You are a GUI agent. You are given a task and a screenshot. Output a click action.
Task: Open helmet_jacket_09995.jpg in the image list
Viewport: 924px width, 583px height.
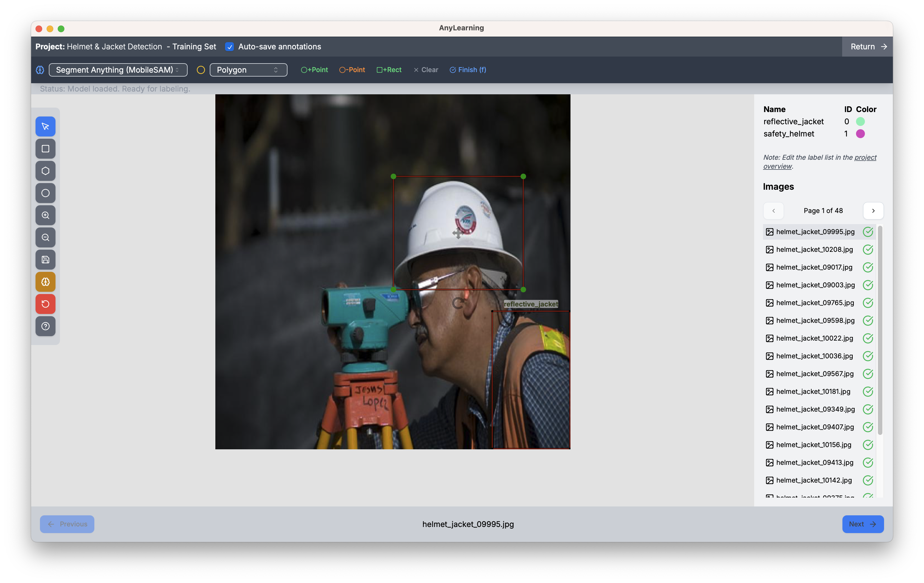815,232
